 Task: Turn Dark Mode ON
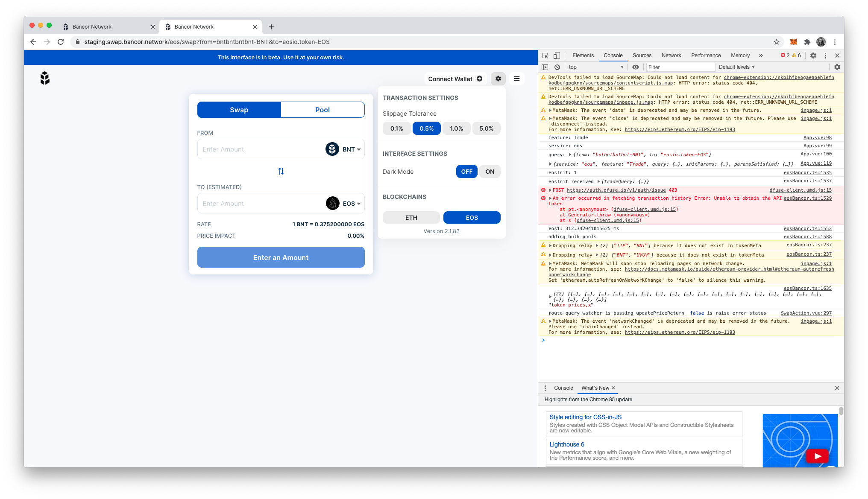pos(490,172)
